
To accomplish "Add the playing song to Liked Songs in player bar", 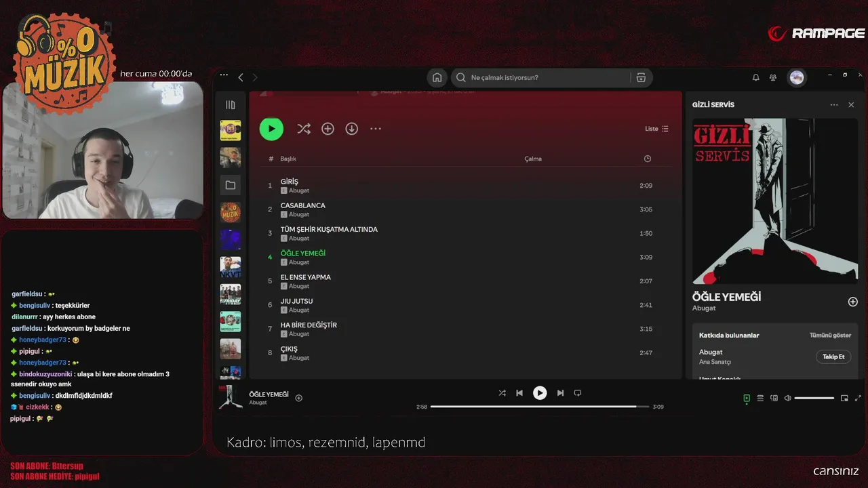I will [298, 398].
